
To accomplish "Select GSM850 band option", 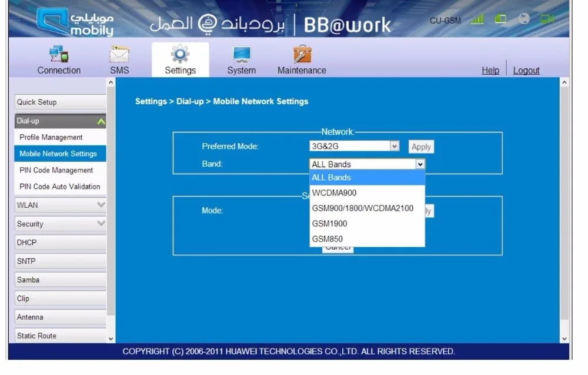I will [367, 239].
